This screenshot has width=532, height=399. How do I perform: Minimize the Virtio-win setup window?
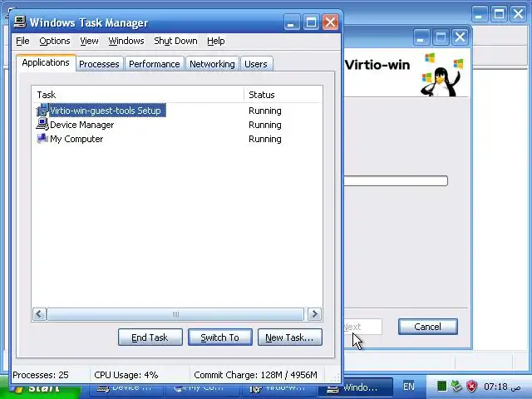pyautogui.click(x=421, y=37)
